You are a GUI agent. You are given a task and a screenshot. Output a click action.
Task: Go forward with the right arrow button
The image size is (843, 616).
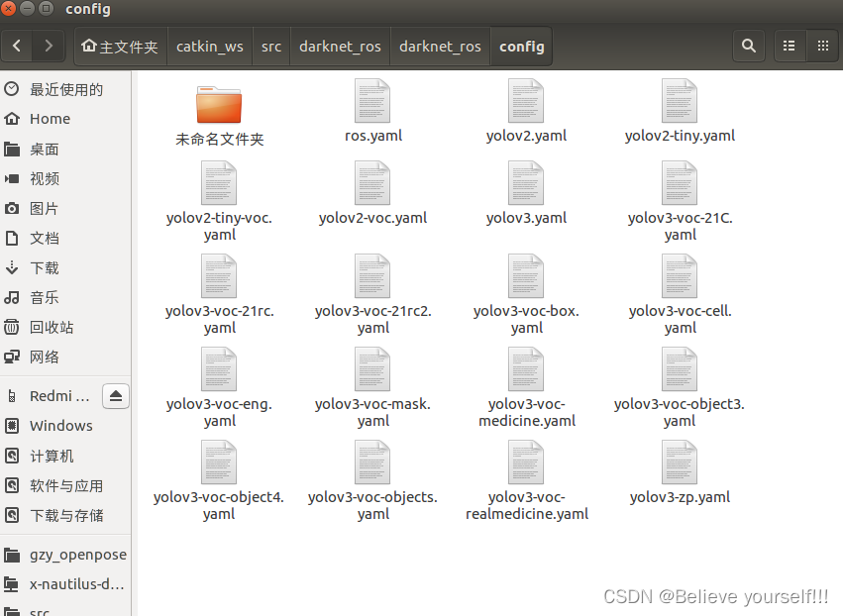tap(49, 47)
